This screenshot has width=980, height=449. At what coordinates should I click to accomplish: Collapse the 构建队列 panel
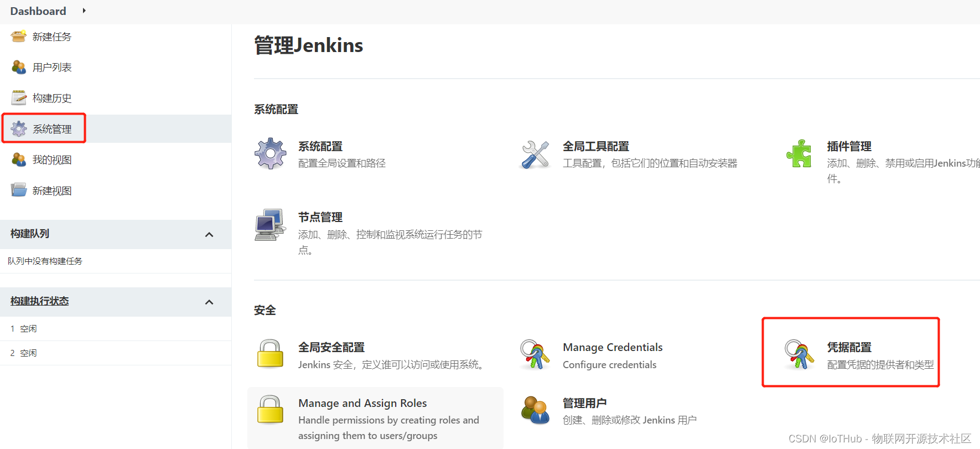click(209, 235)
